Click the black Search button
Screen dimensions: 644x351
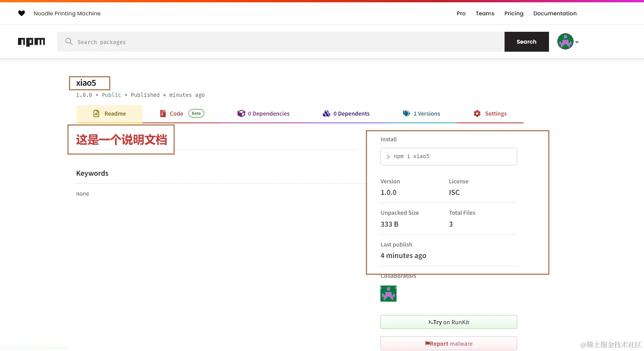[526, 42]
